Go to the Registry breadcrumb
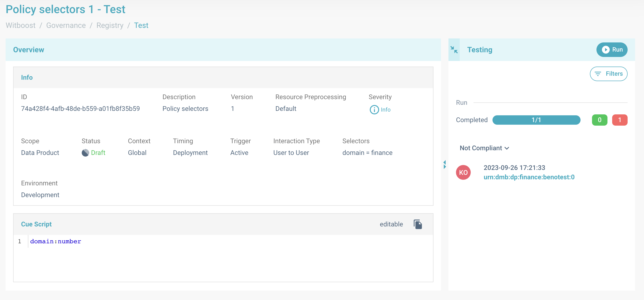 (110, 25)
